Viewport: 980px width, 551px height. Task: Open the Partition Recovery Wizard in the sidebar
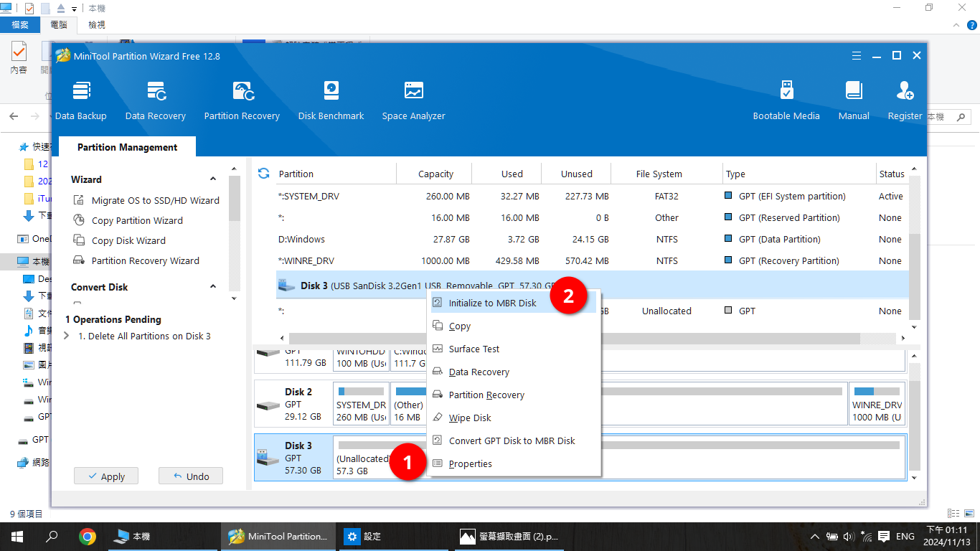click(x=136, y=260)
